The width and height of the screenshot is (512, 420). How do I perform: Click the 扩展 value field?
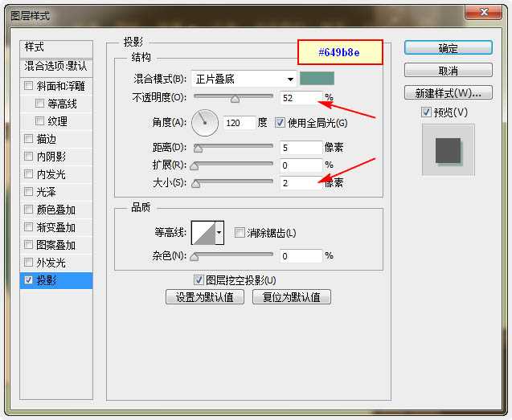click(x=301, y=165)
